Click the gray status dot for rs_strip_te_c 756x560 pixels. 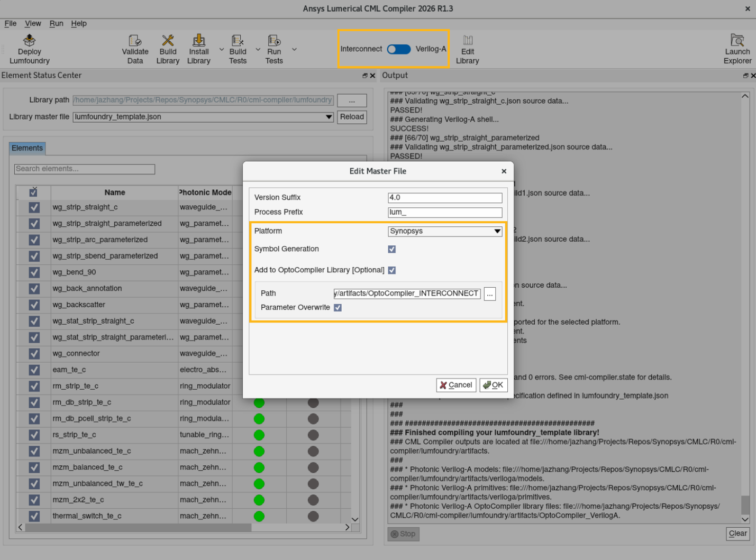coord(313,435)
